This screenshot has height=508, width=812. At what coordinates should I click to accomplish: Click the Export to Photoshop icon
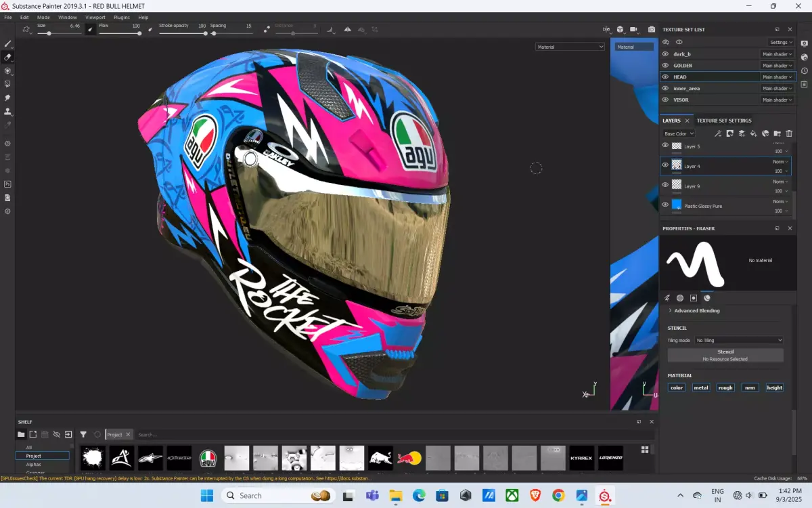tap(7, 184)
